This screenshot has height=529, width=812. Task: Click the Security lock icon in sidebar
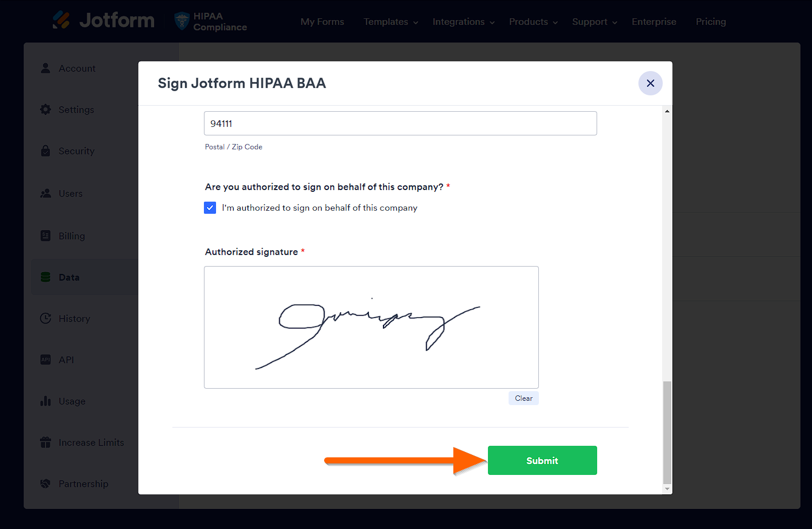(46, 151)
